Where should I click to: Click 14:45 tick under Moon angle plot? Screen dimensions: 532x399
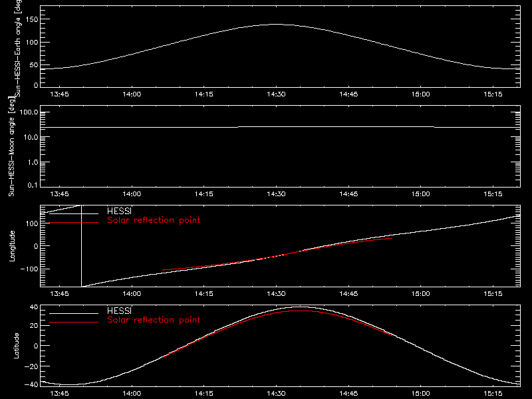pyautogui.click(x=348, y=194)
